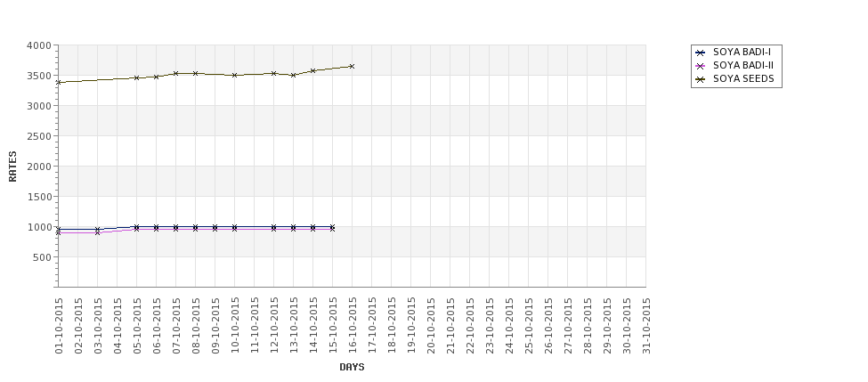The height and width of the screenshot is (382, 868).
Task: Click the 26-10-2015 date label
Action: coord(548,326)
